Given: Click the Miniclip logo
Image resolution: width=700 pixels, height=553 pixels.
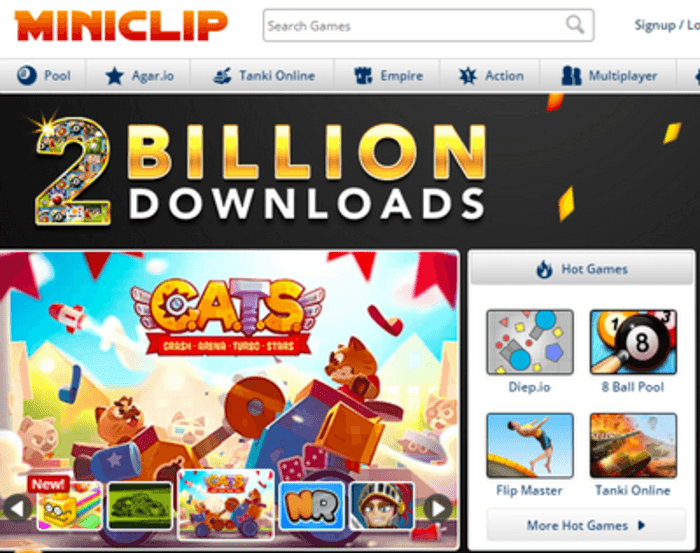Looking at the screenshot, I should point(121,25).
